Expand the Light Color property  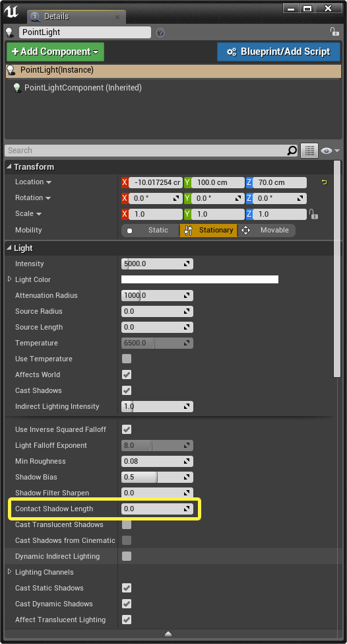tap(9, 279)
